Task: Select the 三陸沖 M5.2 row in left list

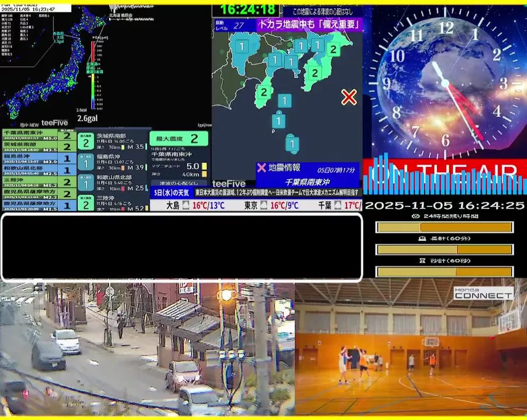Action: (39, 182)
